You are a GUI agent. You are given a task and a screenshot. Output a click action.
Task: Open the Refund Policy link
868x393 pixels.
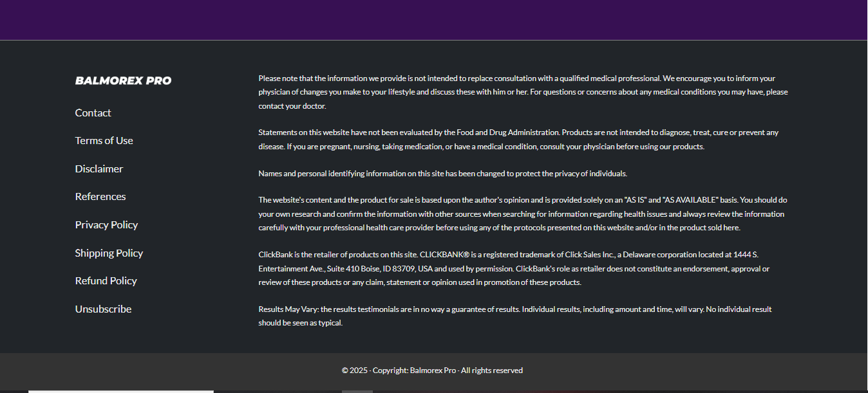click(106, 280)
